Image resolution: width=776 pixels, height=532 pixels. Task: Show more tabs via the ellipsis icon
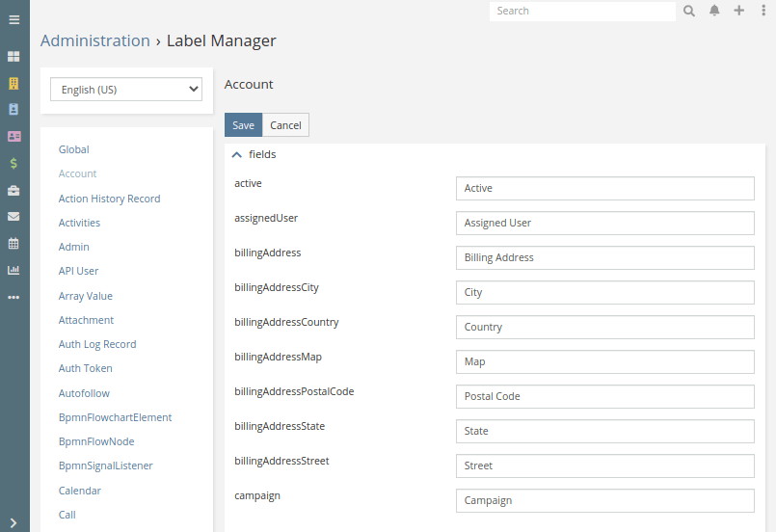[x=13, y=298]
